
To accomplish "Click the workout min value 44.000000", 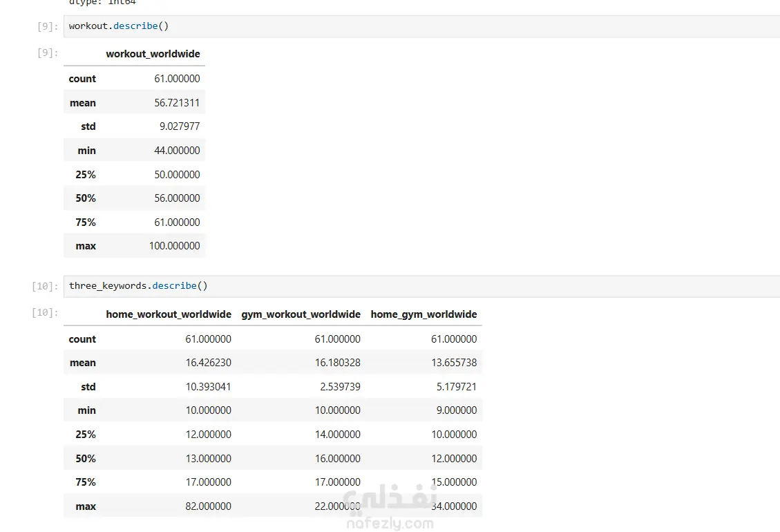I will [177, 151].
